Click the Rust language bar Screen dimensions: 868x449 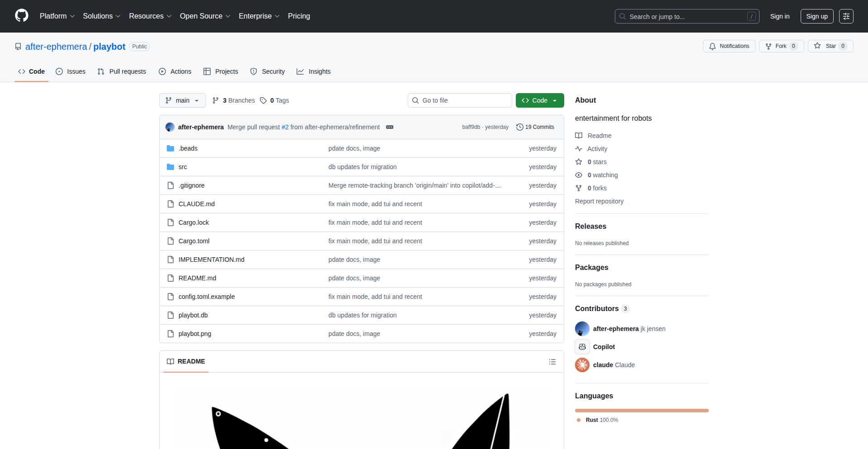(642, 411)
